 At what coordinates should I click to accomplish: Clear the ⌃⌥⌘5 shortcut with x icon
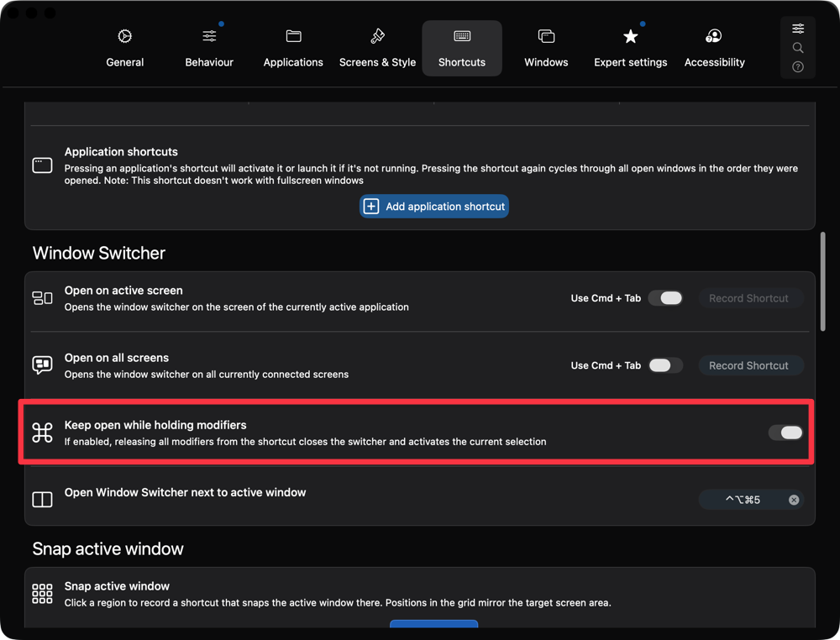pyautogui.click(x=794, y=500)
